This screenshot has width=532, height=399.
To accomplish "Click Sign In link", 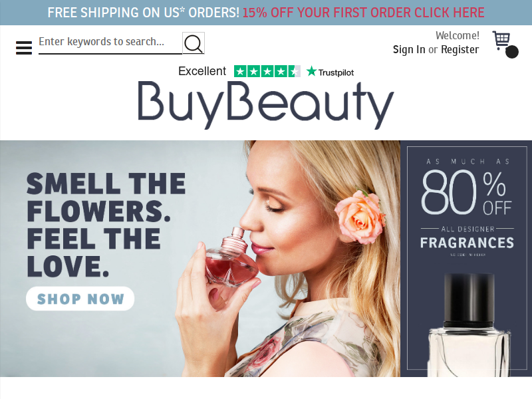I will 409,49.
